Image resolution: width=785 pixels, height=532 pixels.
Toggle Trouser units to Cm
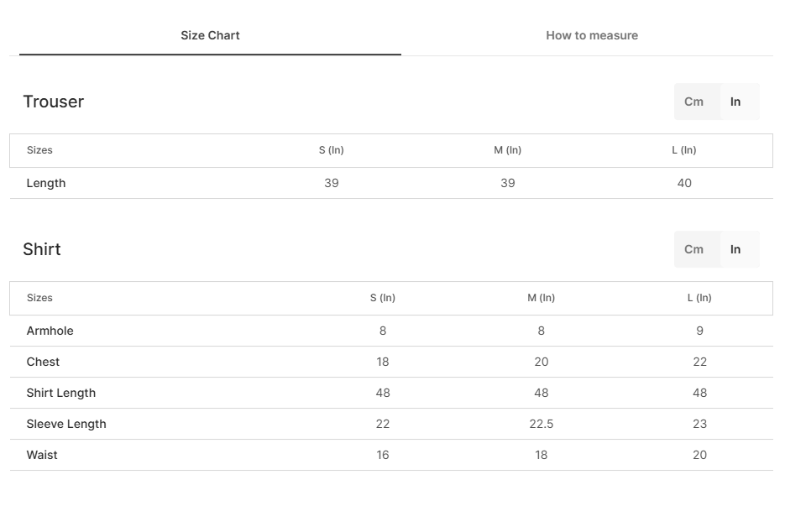tap(693, 102)
